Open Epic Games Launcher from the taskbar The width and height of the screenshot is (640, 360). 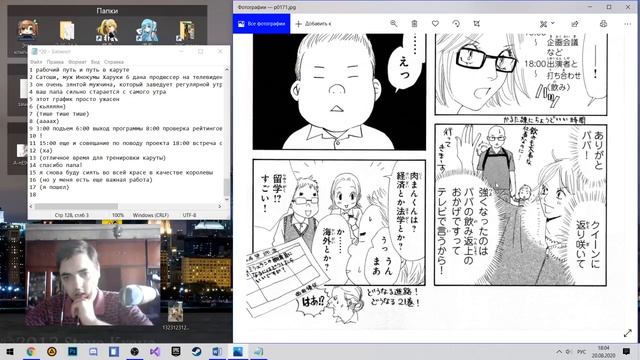[176, 351]
